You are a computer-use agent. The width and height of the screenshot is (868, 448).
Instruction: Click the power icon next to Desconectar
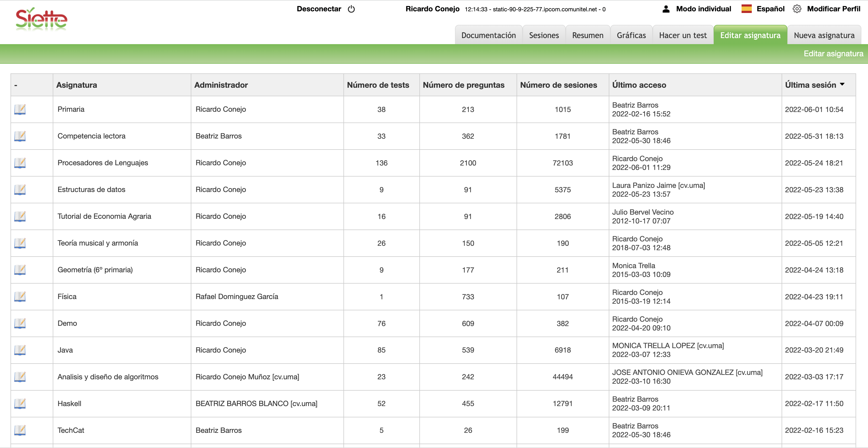[x=351, y=9]
